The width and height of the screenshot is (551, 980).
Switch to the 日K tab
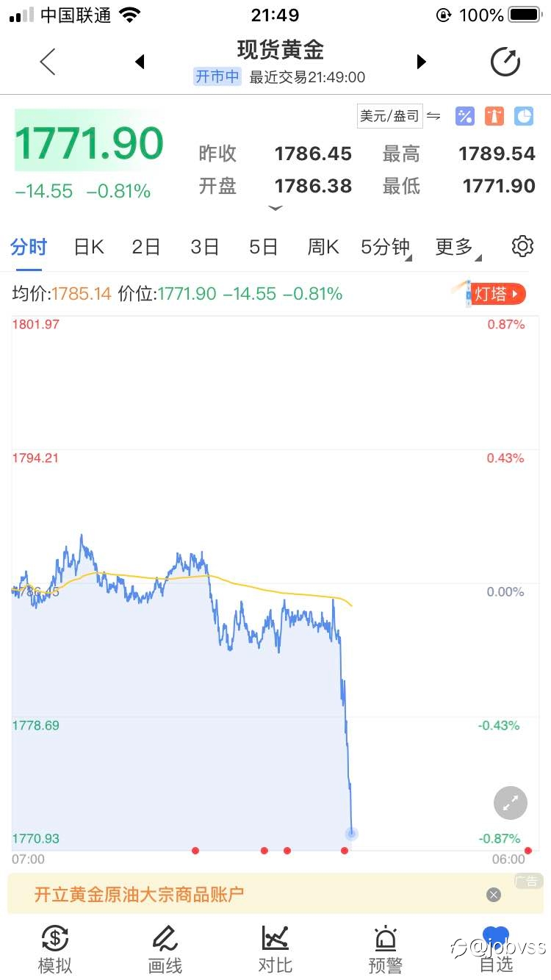tap(89, 248)
